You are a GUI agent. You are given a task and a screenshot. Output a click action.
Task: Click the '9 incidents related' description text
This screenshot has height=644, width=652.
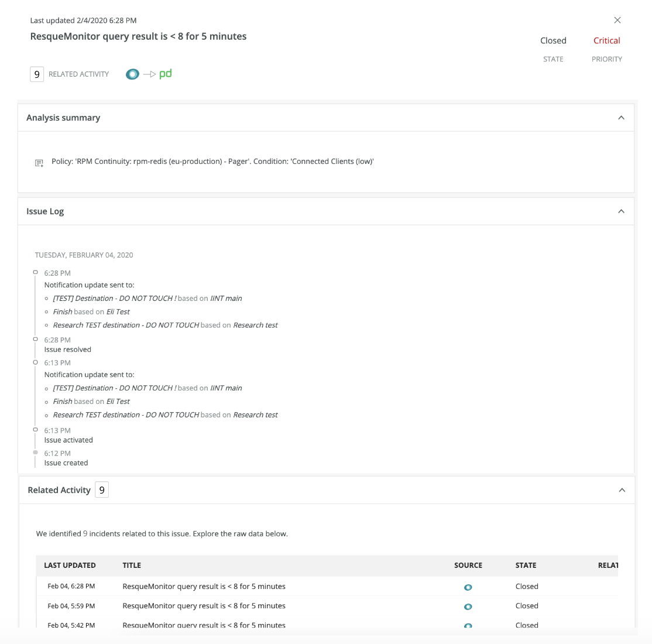point(162,534)
